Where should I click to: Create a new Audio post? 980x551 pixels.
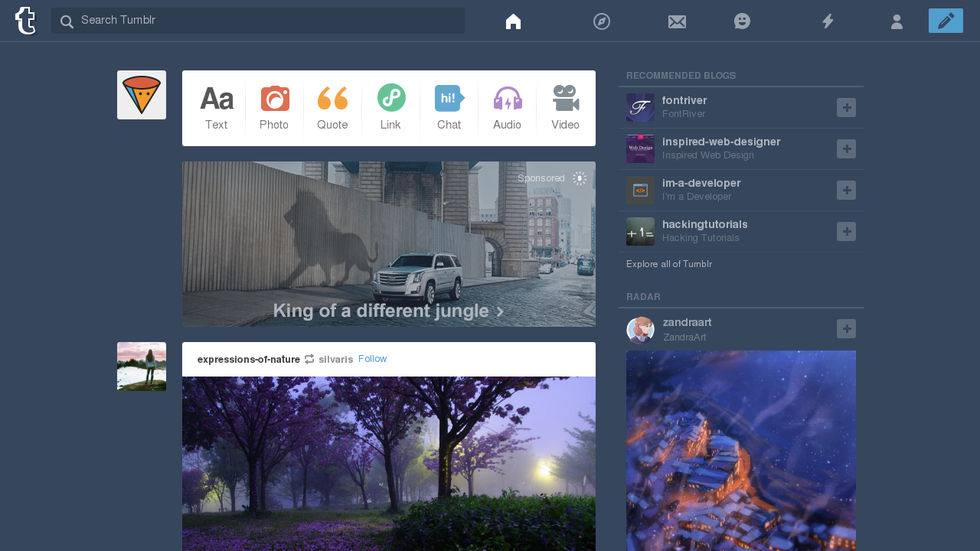[x=507, y=108]
